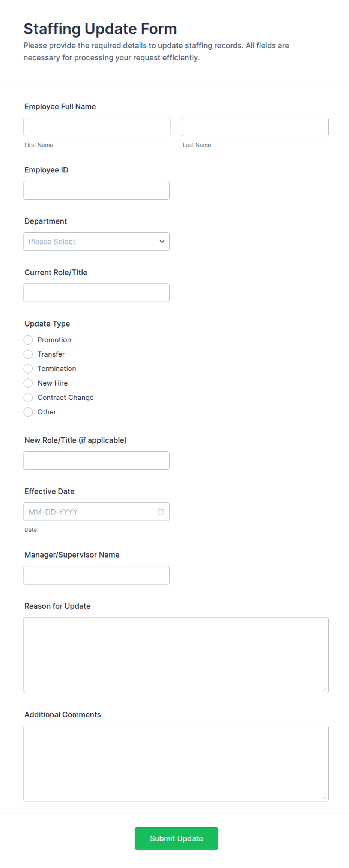Choose the Other radio option

(x=28, y=412)
